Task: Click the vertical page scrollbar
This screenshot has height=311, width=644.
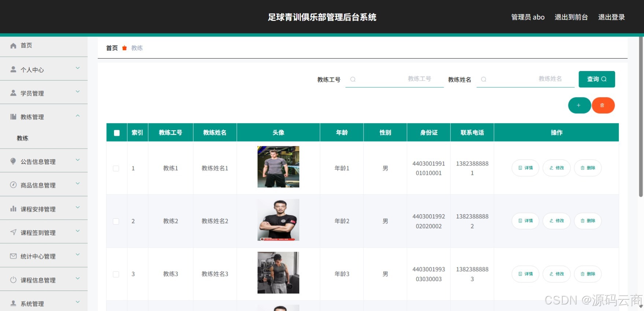Action: 641,117
